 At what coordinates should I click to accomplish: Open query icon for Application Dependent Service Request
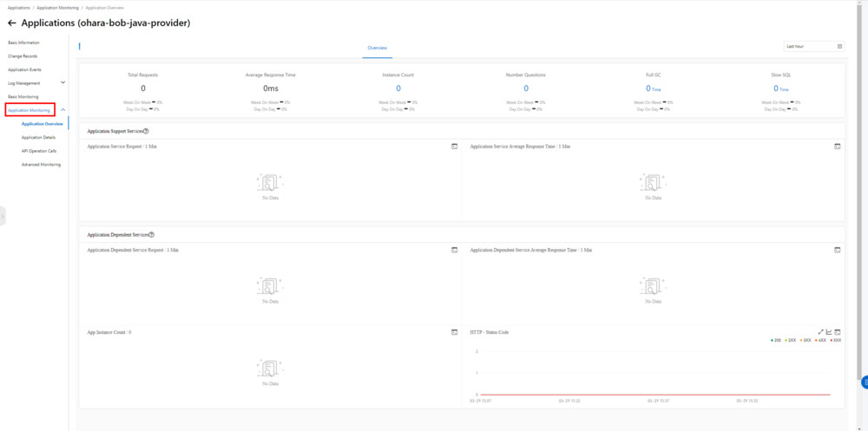point(455,250)
